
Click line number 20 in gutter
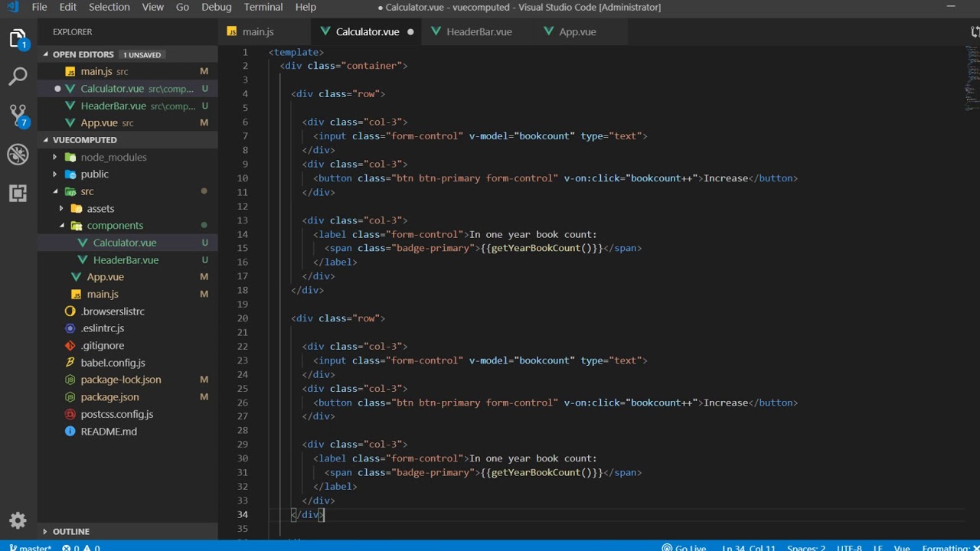click(x=242, y=318)
